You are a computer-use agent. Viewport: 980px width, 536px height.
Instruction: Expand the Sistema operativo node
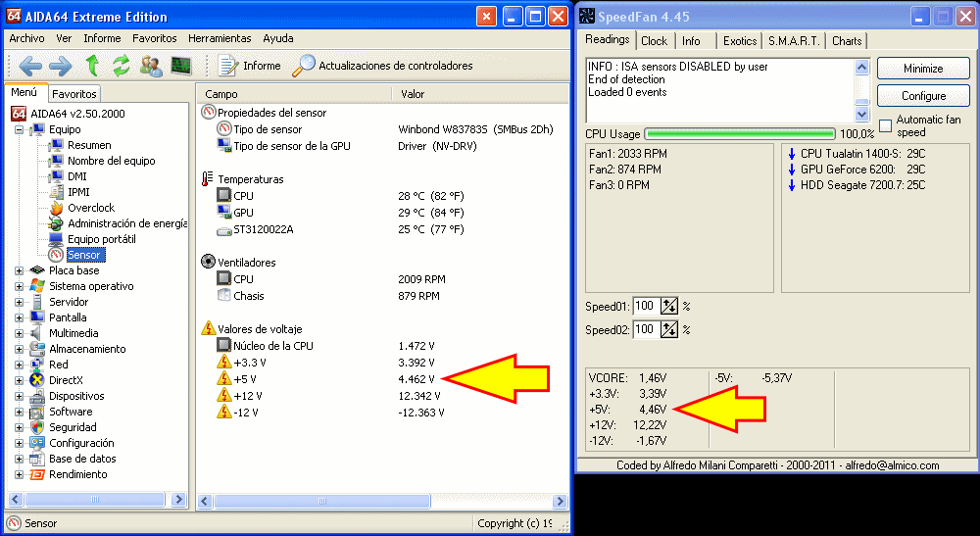coord(19,286)
